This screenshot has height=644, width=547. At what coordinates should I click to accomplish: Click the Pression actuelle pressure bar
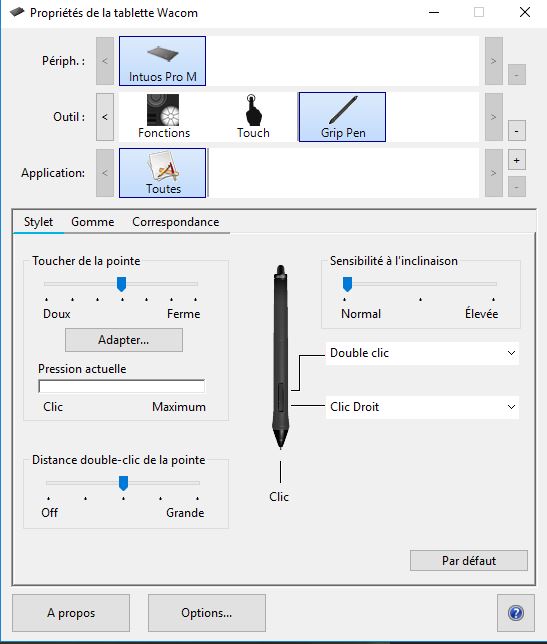pos(121,386)
